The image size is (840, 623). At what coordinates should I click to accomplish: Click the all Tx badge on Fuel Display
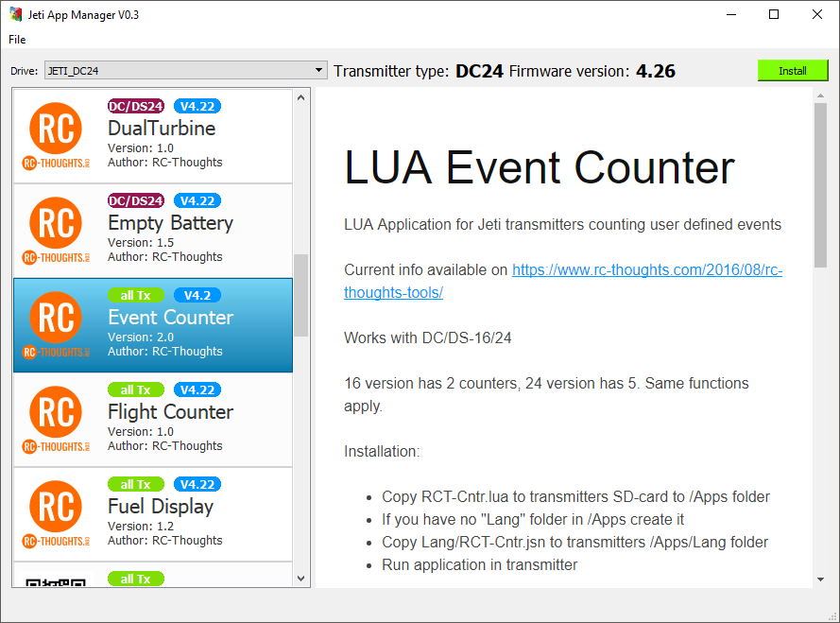point(136,484)
